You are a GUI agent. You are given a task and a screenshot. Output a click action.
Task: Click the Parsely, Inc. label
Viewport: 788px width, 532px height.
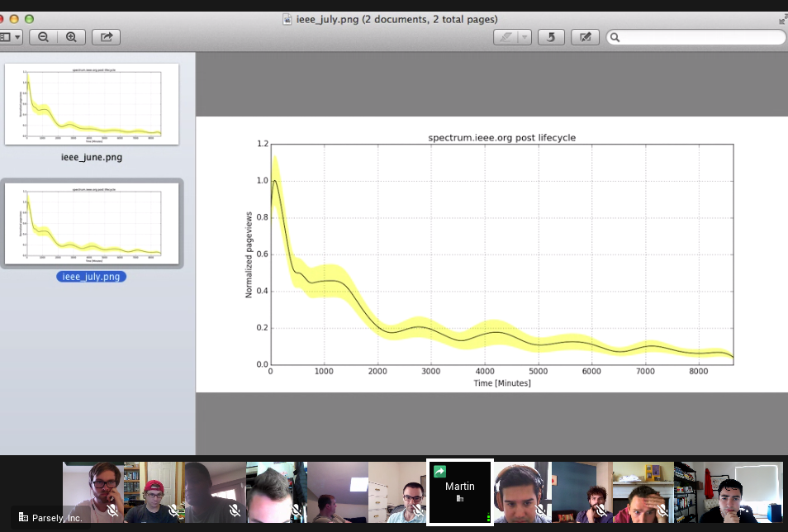click(x=57, y=518)
